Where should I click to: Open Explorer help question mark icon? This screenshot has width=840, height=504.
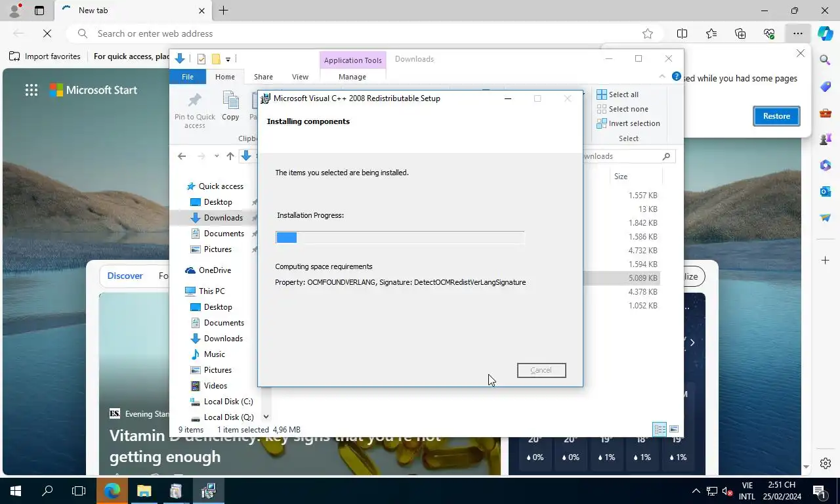(677, 77)
